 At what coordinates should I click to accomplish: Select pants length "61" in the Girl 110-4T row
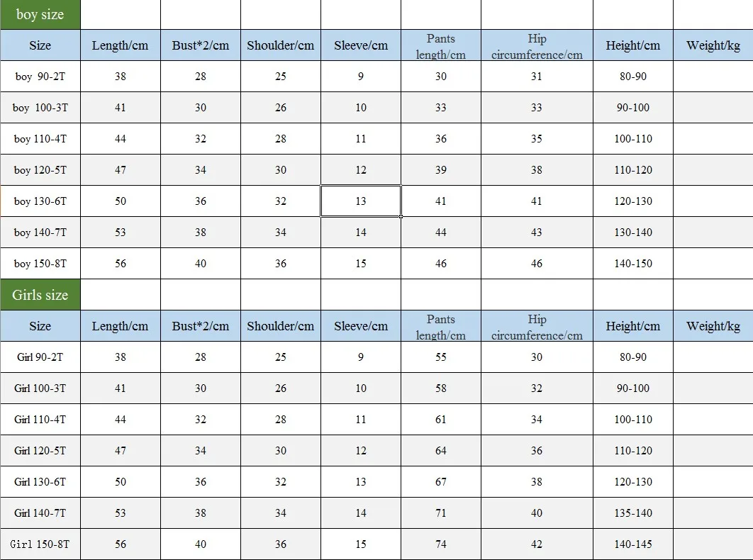[x=441, y=419]
